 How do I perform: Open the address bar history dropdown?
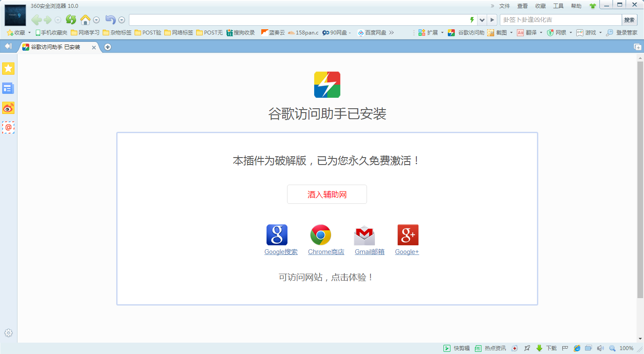point(482,20)
